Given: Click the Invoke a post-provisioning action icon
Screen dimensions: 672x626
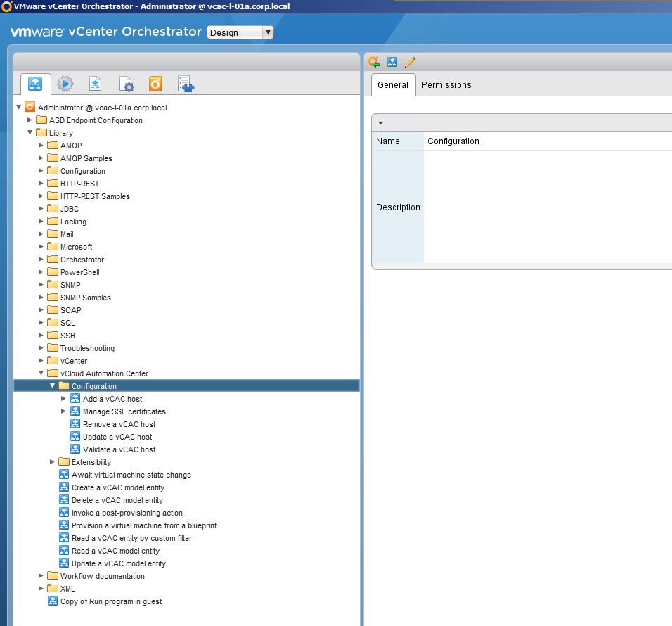Looking at the screenshot, I should coord(64,512).
